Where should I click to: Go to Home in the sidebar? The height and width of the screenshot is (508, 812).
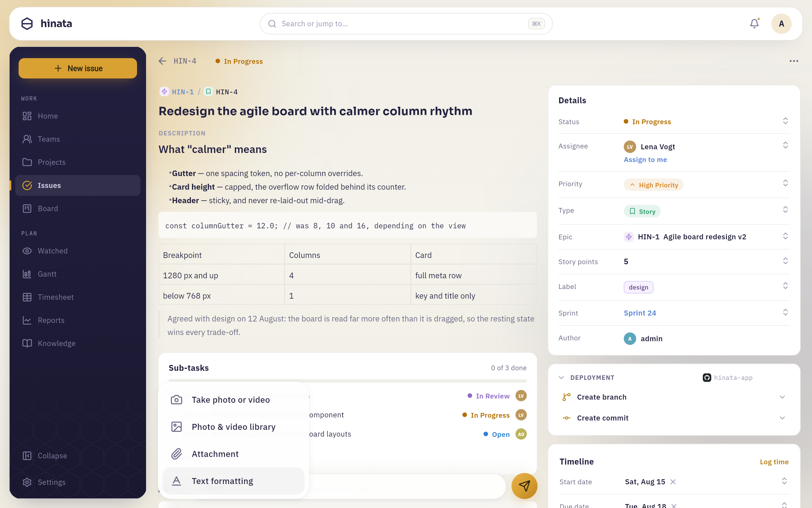coord(78,116)
